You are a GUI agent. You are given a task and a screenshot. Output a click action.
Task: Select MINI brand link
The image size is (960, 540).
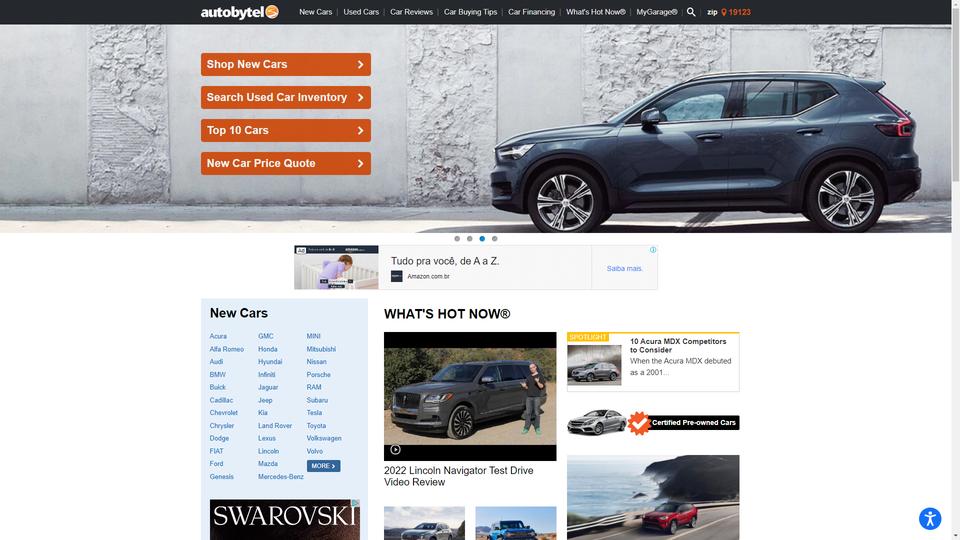313,336
